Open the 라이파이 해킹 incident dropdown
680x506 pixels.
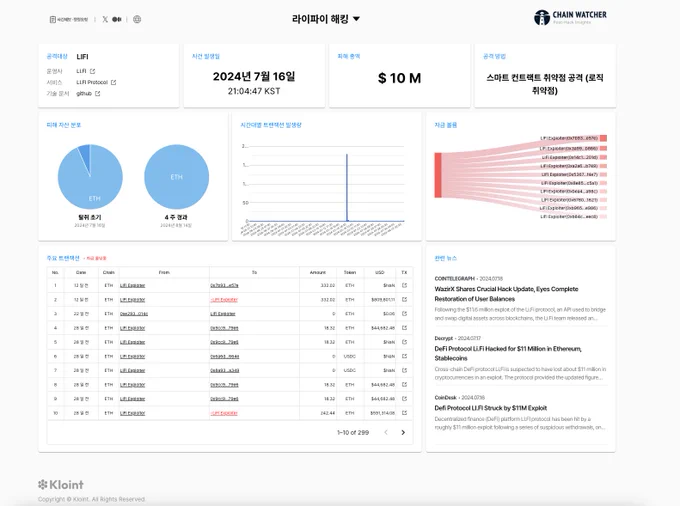[326, 19]
